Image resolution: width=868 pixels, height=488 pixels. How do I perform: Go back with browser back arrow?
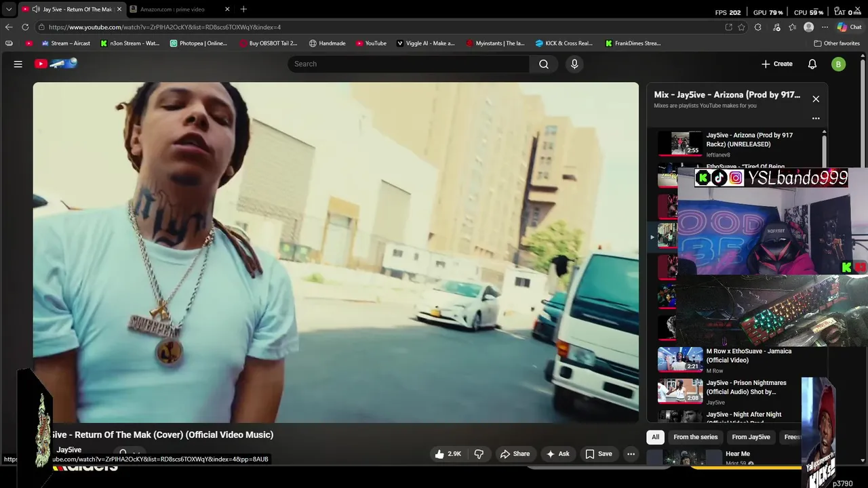tap(9, 27)
